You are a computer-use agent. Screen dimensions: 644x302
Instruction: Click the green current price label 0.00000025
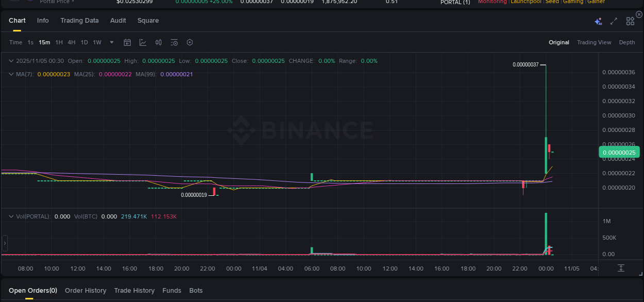coord(619,152)
